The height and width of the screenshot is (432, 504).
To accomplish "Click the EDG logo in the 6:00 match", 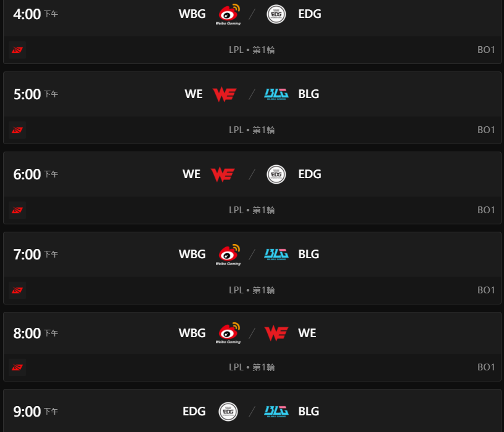I will click(x=276, y=174).
